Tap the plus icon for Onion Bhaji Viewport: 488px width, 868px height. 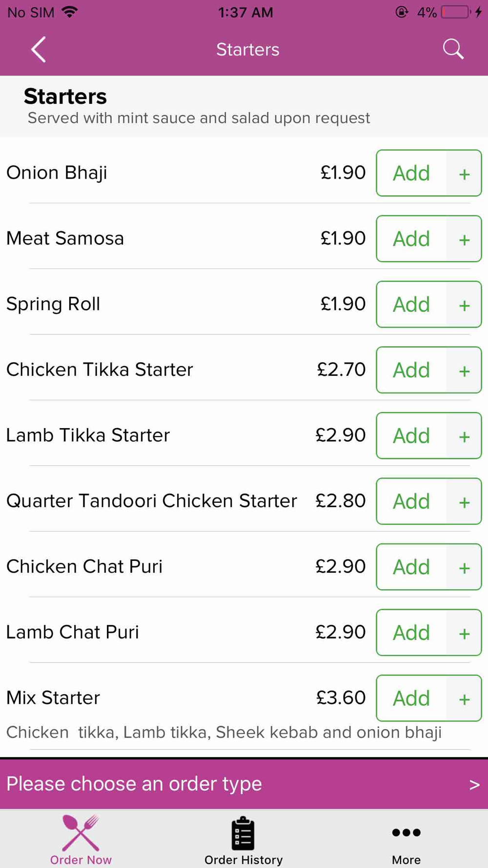tap(464, 173)
